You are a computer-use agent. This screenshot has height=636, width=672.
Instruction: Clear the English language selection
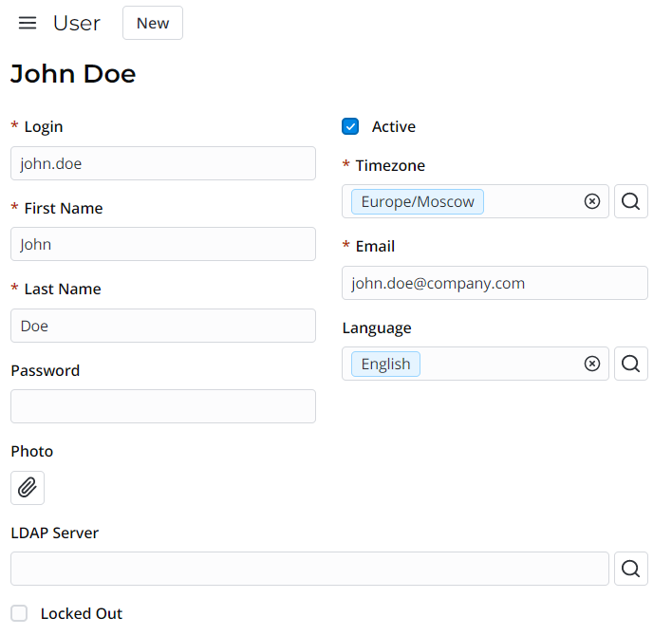pyautogui.click(x=592, y=364)
